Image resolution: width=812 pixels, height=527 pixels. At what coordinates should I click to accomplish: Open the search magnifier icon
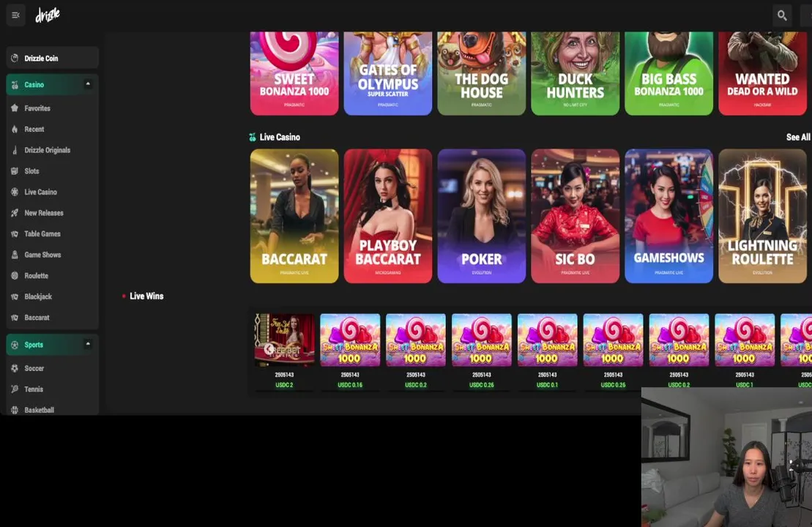click(782, 15)
